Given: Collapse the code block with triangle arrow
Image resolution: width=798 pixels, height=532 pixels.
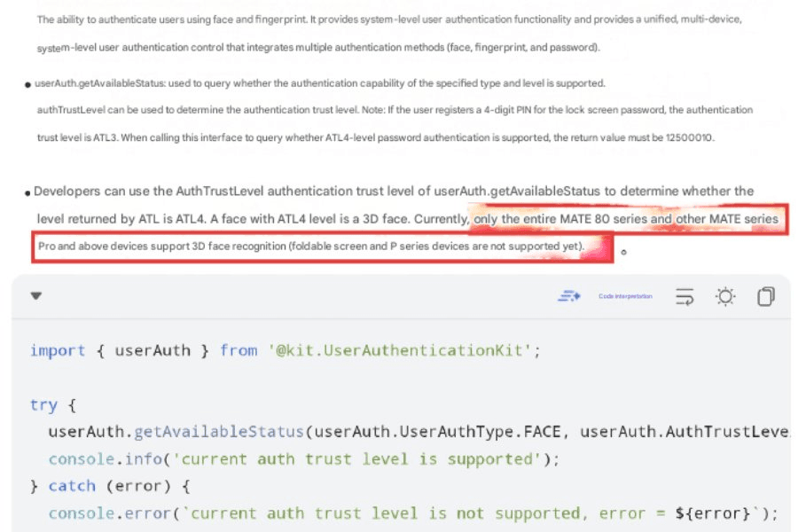Looking at the screenshot, I should (x=36, y=296).
